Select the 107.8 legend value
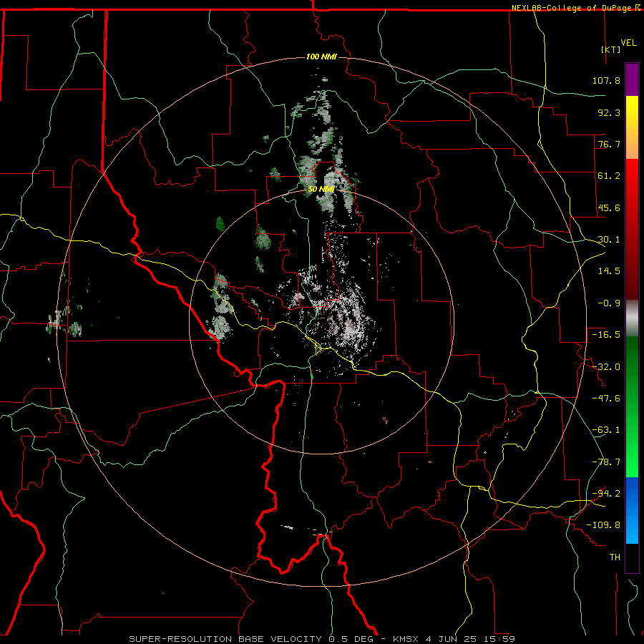Viewport: 644px width, 644px height. pos(606,80)
